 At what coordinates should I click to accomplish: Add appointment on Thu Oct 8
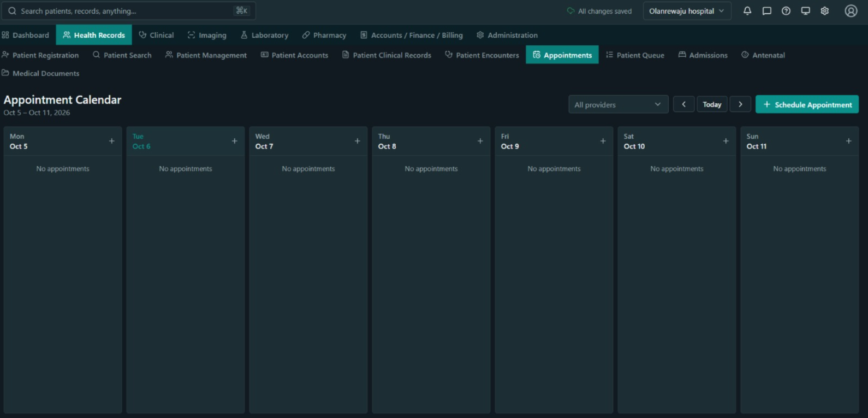480,141
